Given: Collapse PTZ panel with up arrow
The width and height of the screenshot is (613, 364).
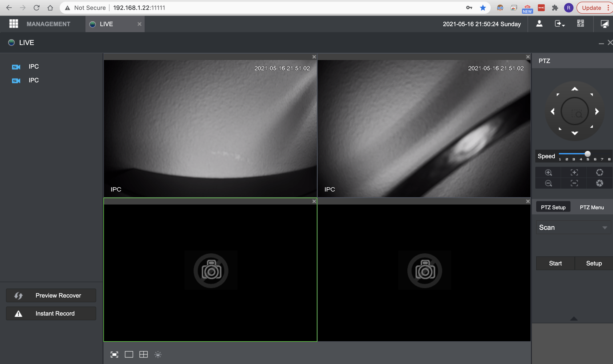Looking at the screenshot, I should click(x=574, y=319).
